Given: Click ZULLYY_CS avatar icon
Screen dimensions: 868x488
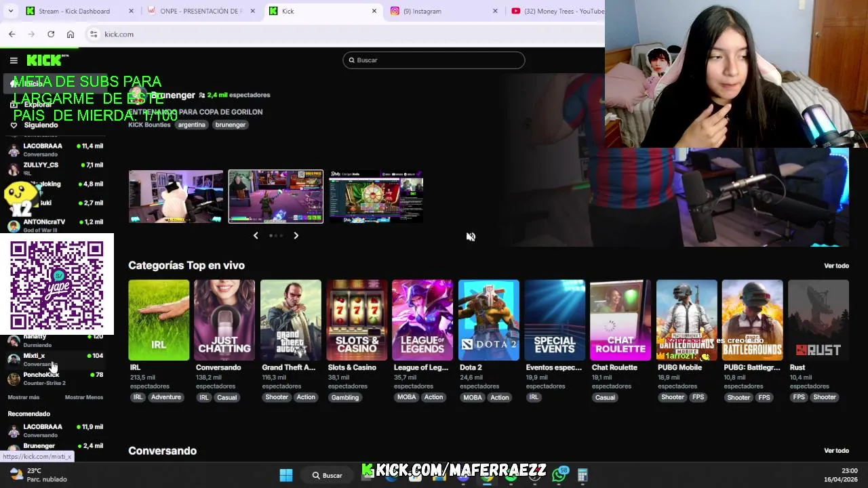Looking at the screenshot, I should click(14, 169).
